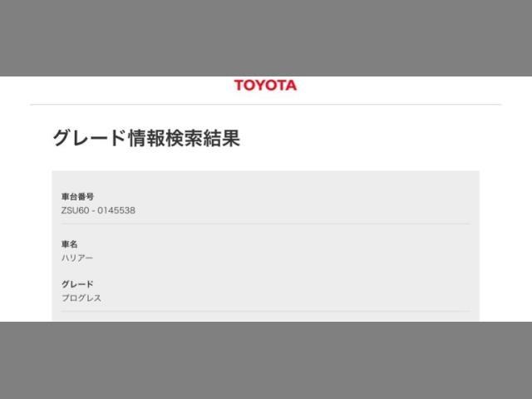Click the grade value プログレス

[x=81, y=298]
